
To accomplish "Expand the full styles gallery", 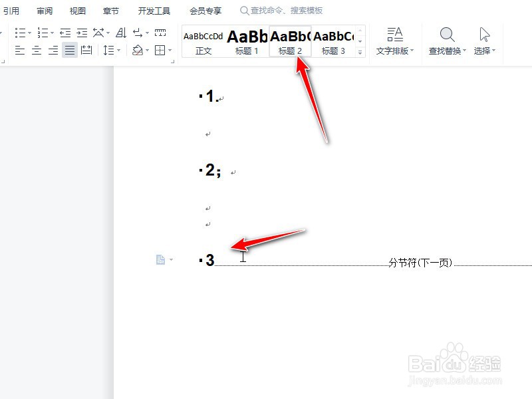I will click(x=360, y=53).
